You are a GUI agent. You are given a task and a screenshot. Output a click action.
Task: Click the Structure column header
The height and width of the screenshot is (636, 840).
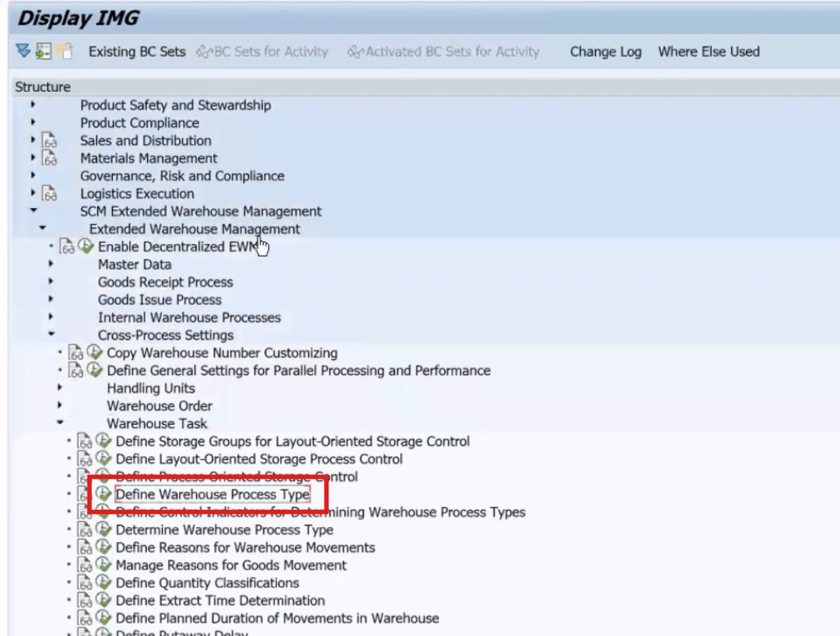tap(426, 87)
